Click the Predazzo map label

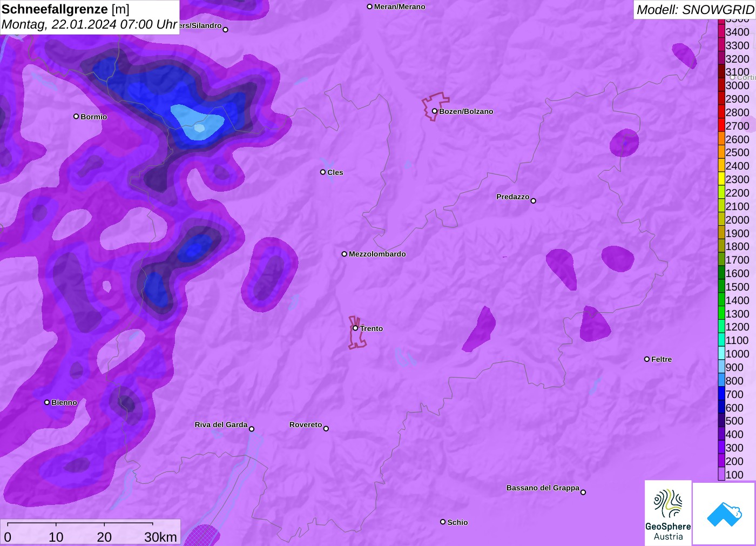point(513,197)
